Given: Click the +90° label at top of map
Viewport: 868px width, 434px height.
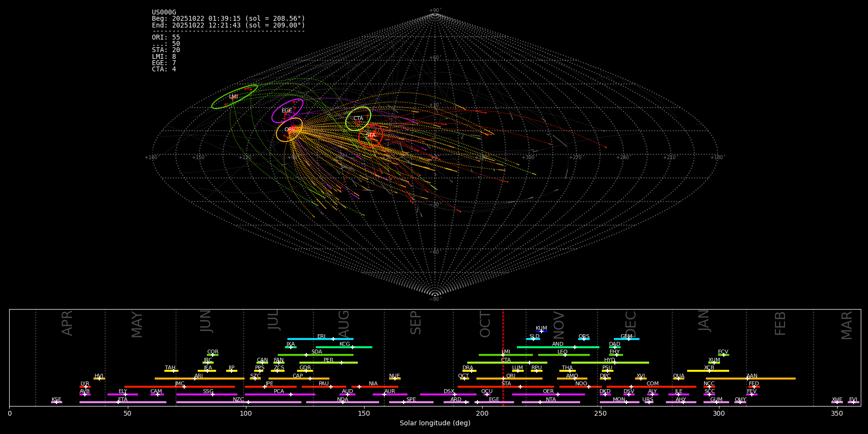Looking at the screenshot, I should click(x=435, y=11).
